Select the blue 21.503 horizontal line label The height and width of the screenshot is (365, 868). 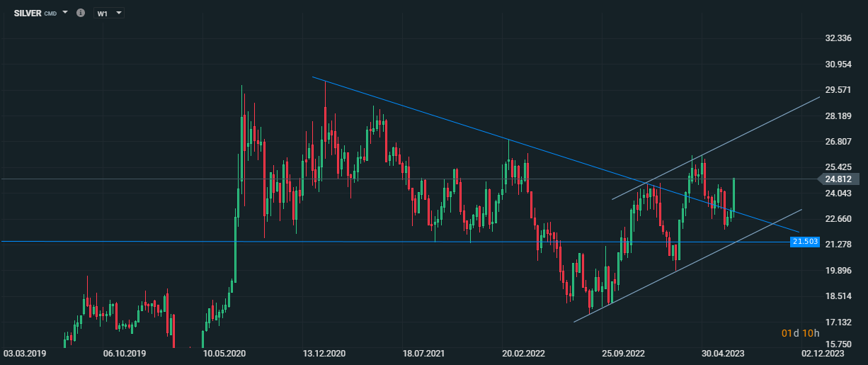tap(804, 242)
